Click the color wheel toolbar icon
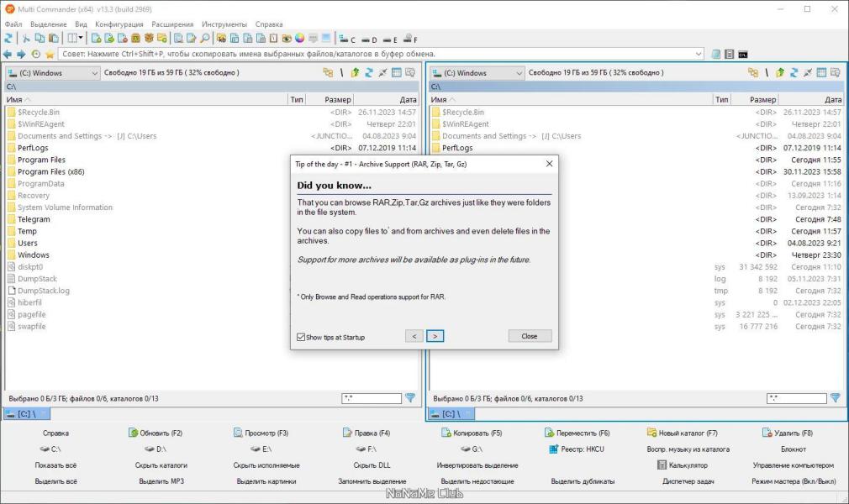Viewport: 849px width, 504px height. click(x=299, y=39)
